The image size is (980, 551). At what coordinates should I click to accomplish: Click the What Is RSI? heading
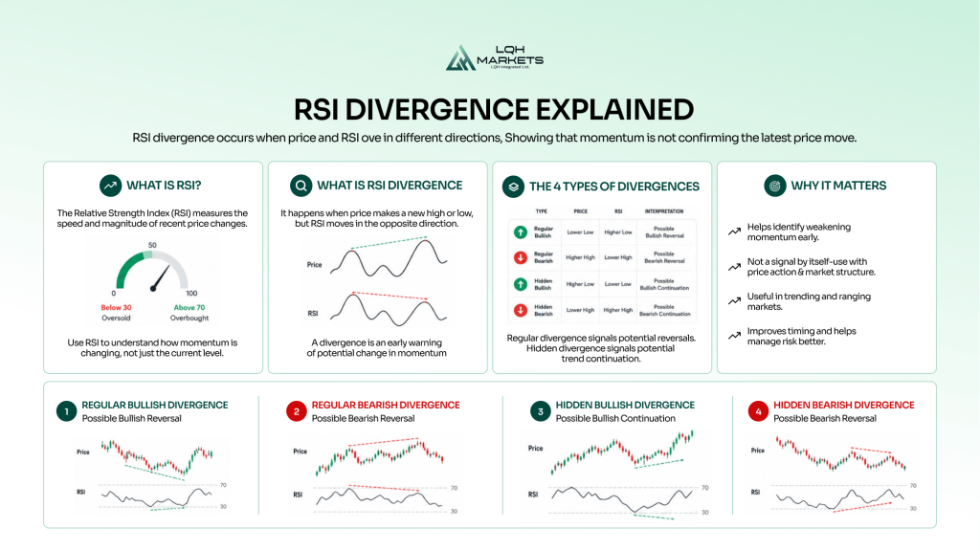(x=164, y=186)
